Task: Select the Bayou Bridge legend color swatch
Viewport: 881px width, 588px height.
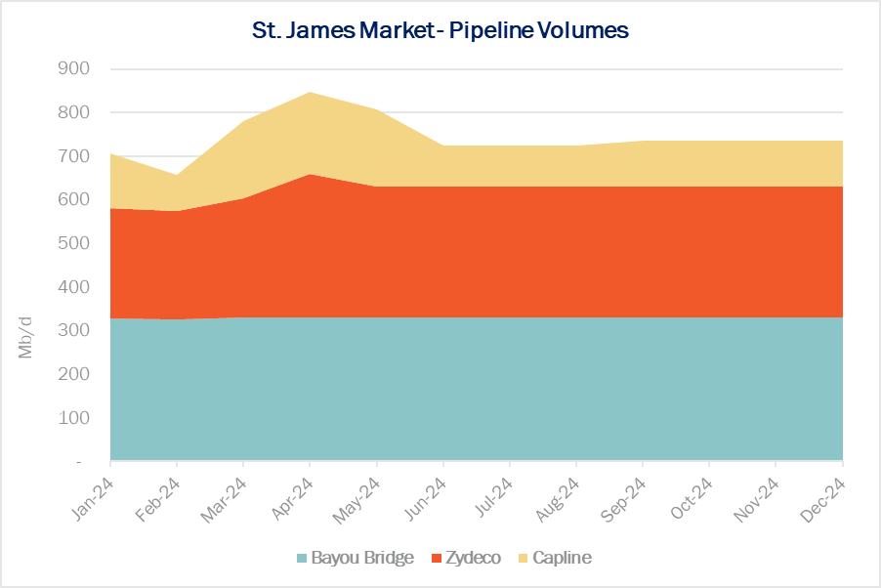Action: click(x=302, y=558)
